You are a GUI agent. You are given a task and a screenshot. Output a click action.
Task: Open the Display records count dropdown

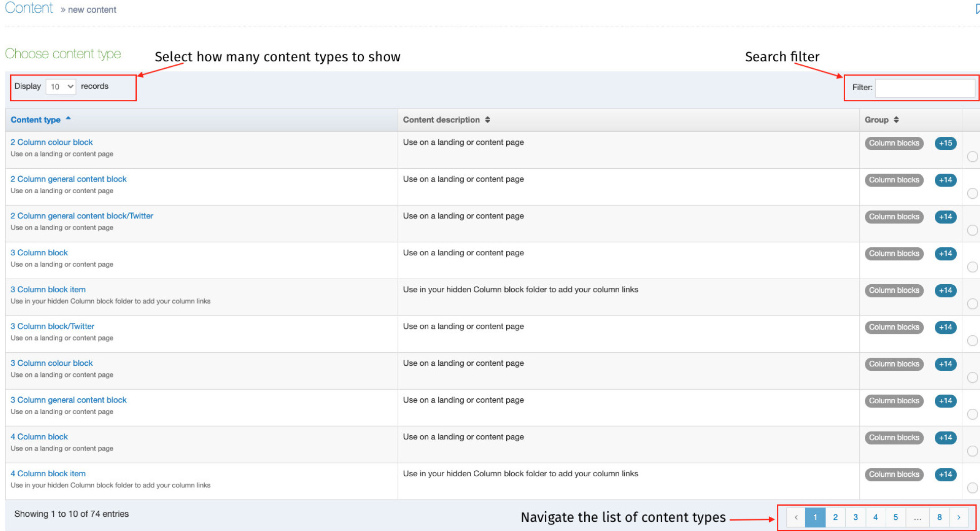pos(61,87)
